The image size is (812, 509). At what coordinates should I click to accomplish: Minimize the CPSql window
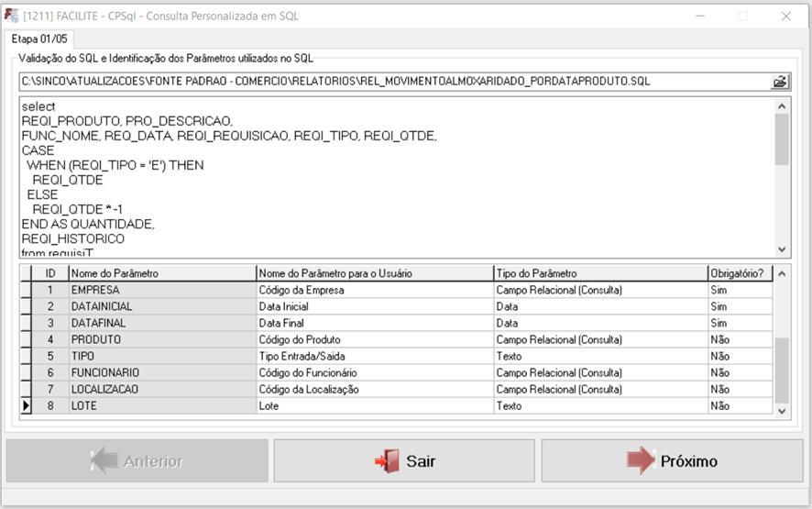pyautogui.click(x=700, y=17)
